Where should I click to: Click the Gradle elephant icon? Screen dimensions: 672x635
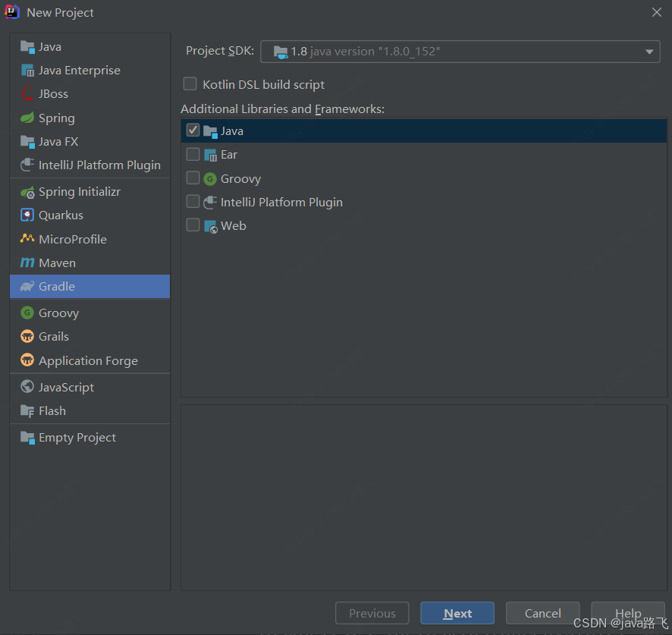click(27, 287)
